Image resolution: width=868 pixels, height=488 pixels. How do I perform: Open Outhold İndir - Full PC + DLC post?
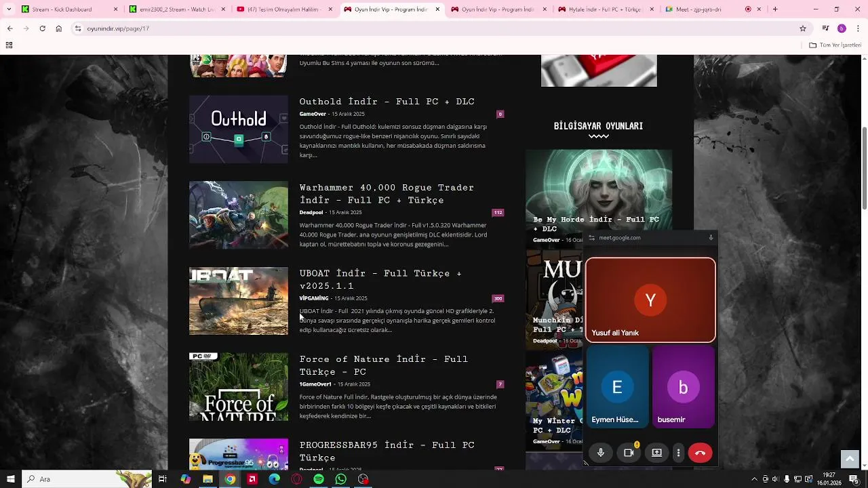(387, 102)
